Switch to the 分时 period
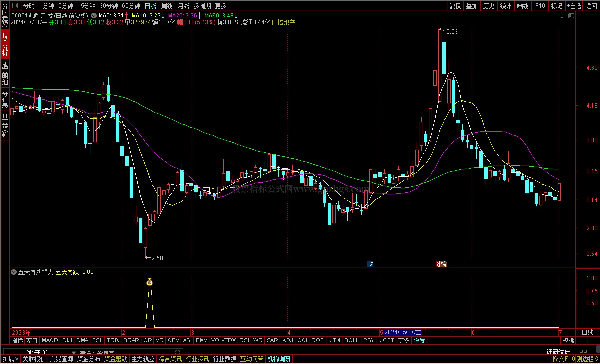 pyautogui.click(x=29, y=6)
